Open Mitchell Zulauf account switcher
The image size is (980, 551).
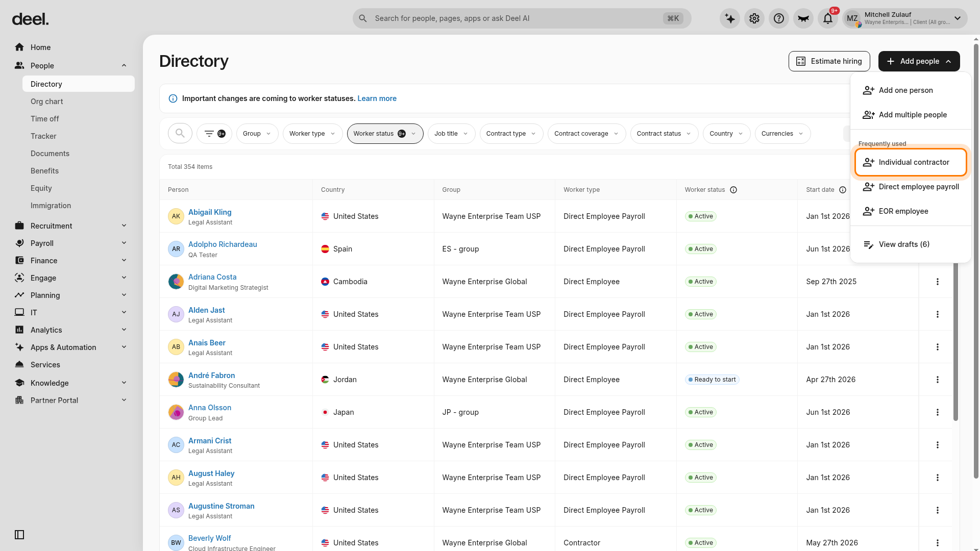905,18
